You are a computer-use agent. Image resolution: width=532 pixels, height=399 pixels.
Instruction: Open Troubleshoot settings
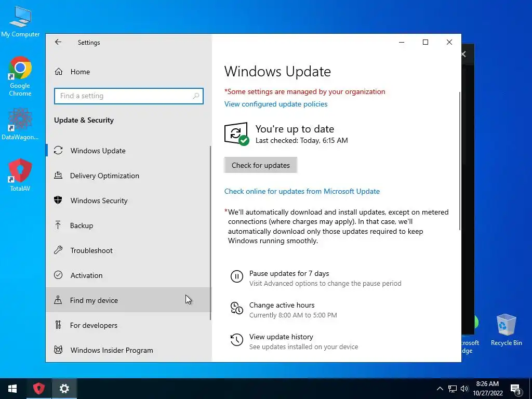129,250
